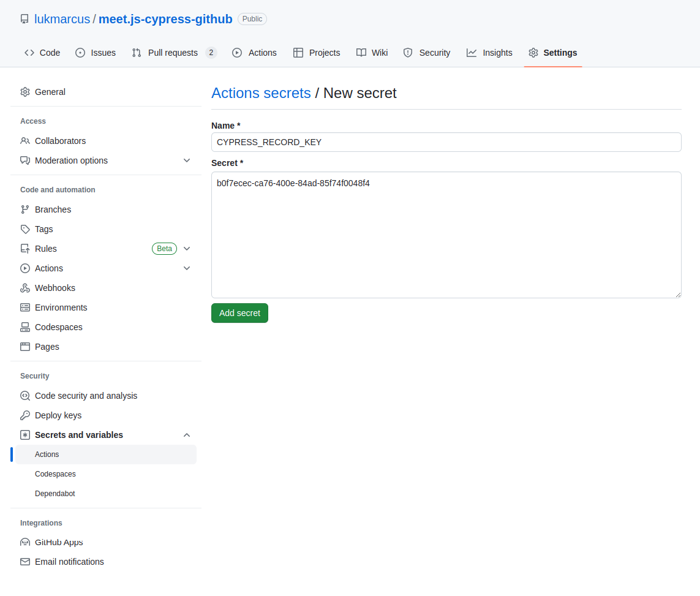700x596 pixels.
Task: Open Email notifications settings
Action: [106, 562]
